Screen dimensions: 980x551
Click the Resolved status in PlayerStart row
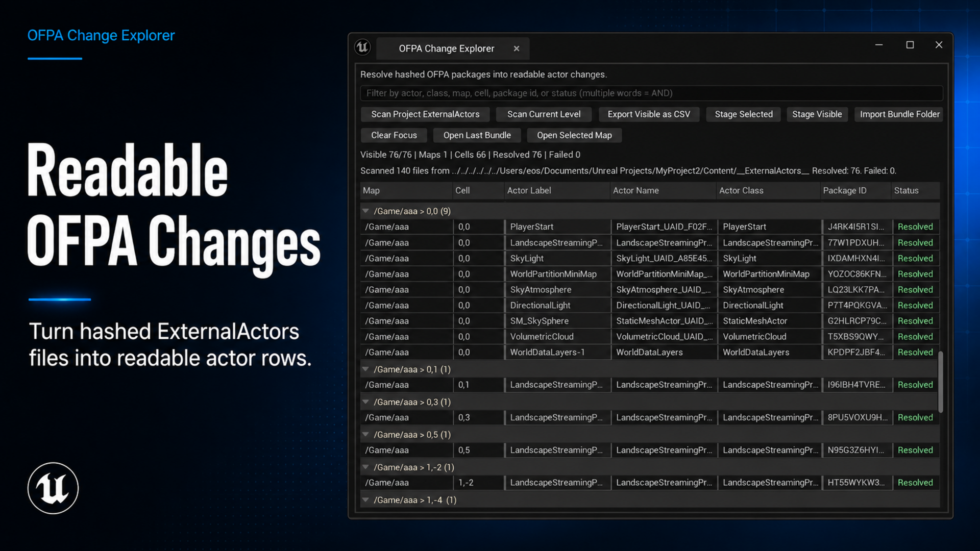915,227
